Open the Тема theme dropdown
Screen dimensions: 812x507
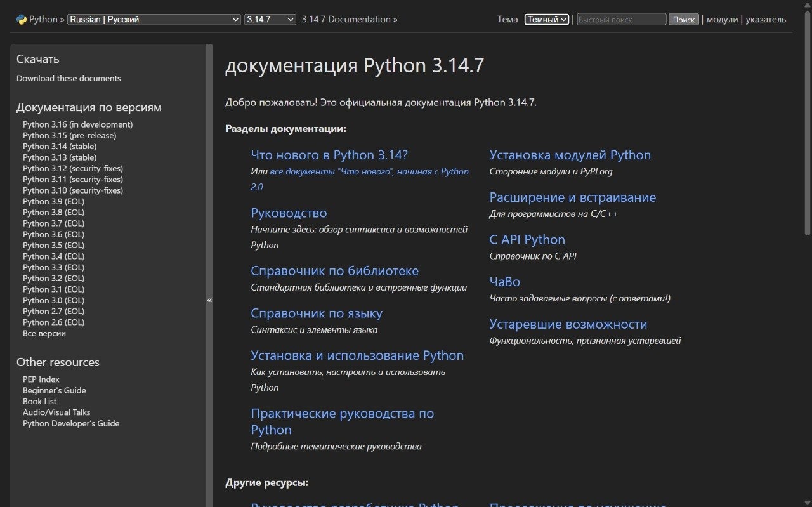pyautogui.click(x=547, y=20)
